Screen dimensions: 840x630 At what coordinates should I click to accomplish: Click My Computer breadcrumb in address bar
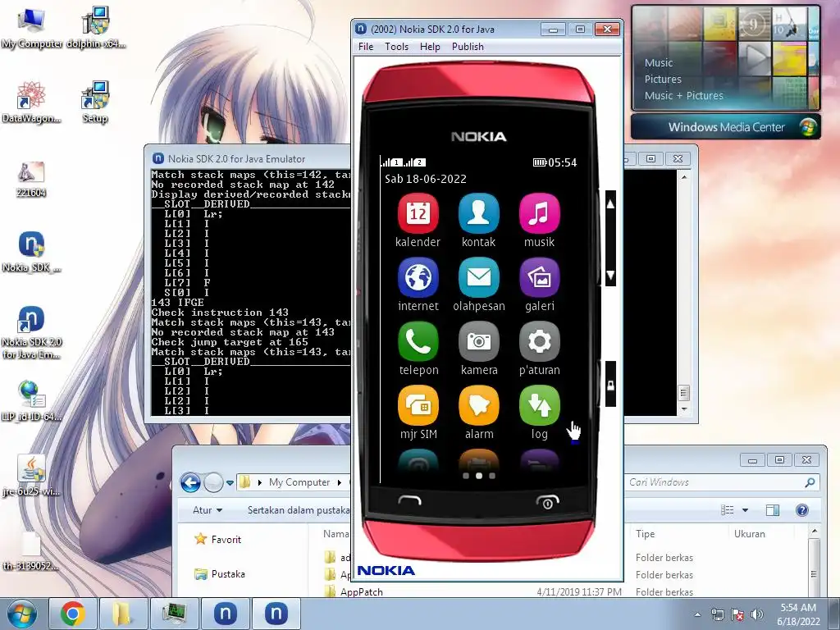coord(299,482)
